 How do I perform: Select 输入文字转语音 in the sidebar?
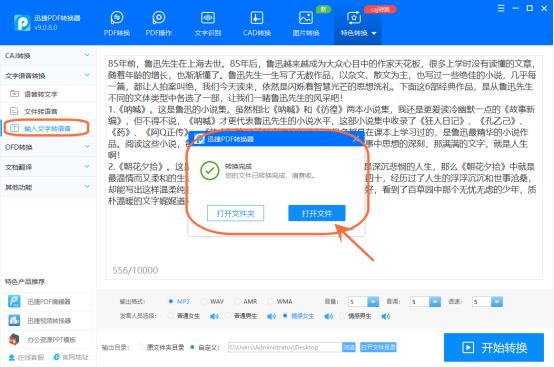(x=48, y=128)
